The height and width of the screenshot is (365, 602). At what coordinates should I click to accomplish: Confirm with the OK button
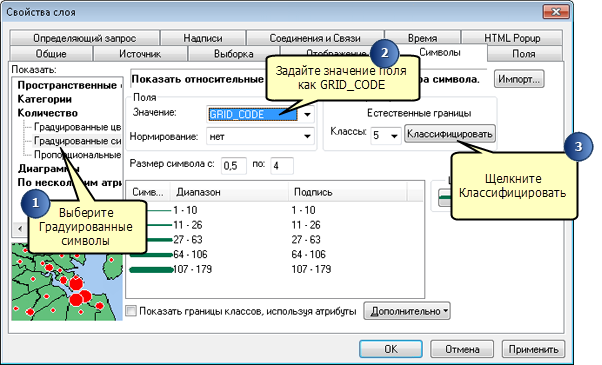pyautogui.click(x=391, y=349)
